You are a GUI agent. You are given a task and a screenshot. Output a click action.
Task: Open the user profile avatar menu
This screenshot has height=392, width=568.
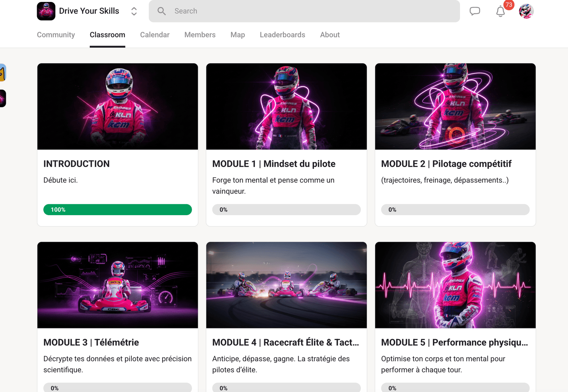pos(526,11)
